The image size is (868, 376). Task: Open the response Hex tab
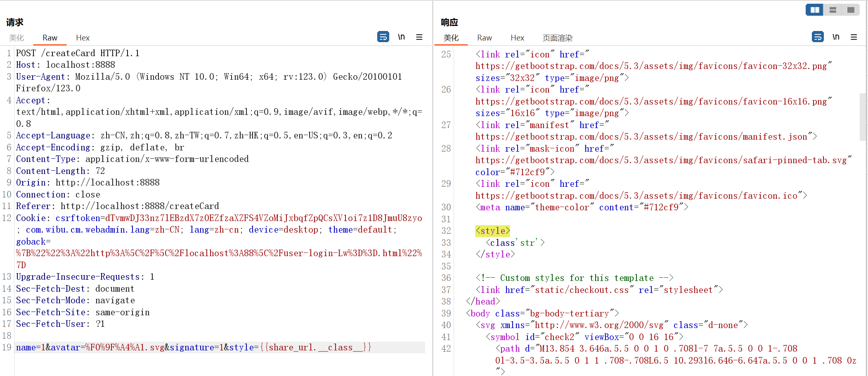517,38
